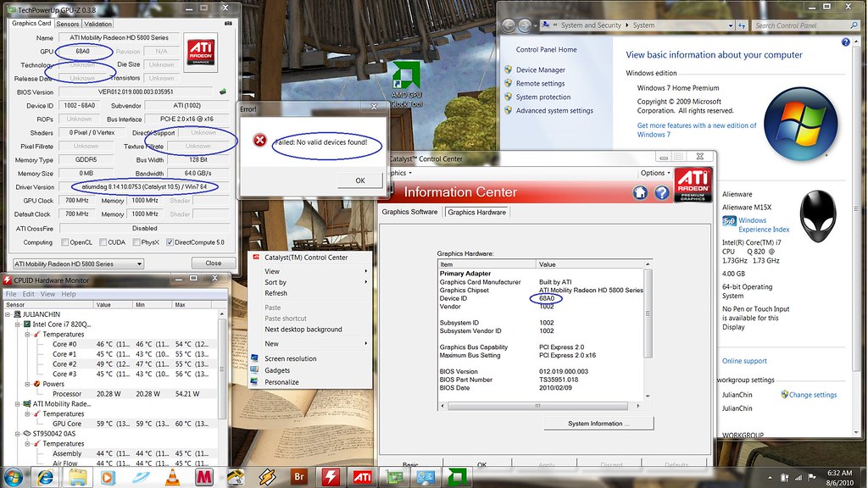Image resolution: width=868 pixels, height=488 pixels.
Task: Launch Windows Media Player from taskbar
Action: tap(108, 477)
